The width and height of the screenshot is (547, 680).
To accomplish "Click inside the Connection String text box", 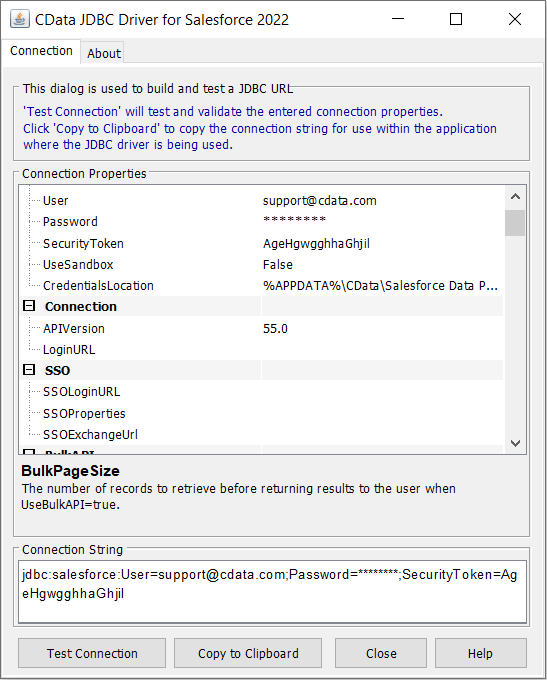I will [272, 592].
